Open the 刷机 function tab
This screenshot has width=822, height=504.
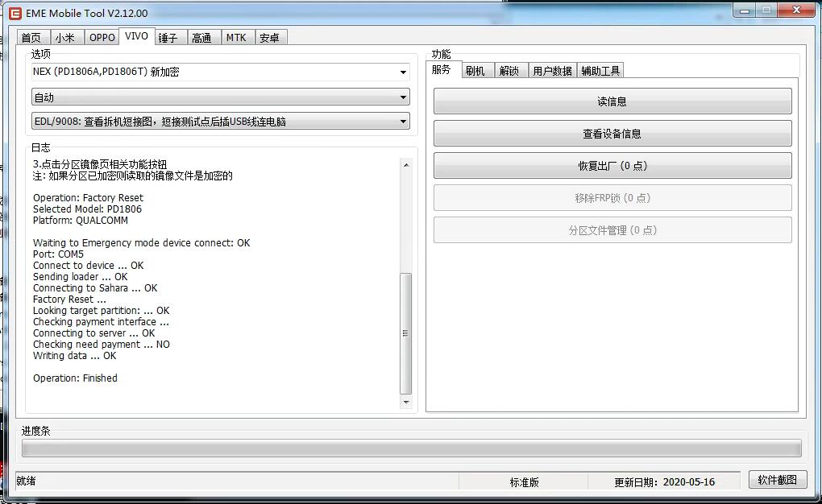click(x=477, y=71)
